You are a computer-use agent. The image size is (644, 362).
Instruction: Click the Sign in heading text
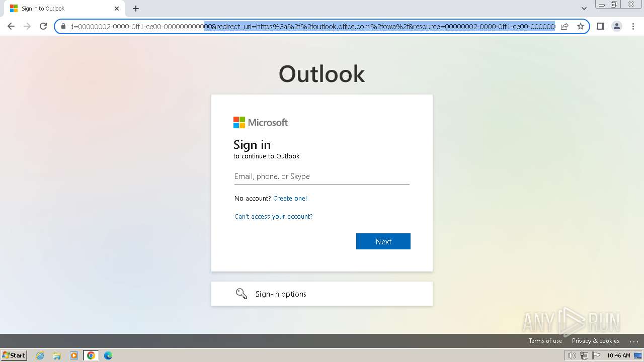[252, 145]
